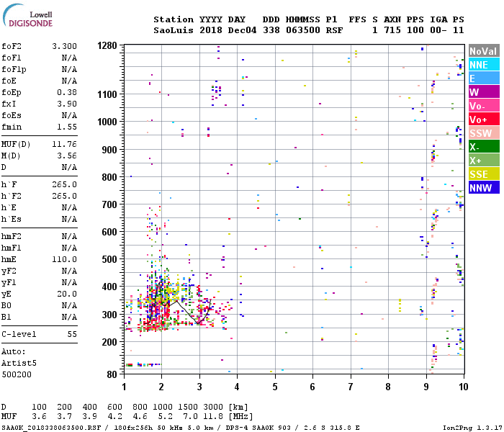Click the 1100 km height axis label
The height and width of the screenshot is (432, 504).
(x=107, y=94)
